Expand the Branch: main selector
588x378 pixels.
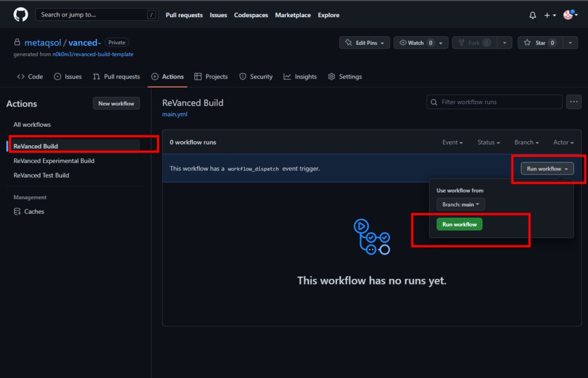[x=461, y=204]
